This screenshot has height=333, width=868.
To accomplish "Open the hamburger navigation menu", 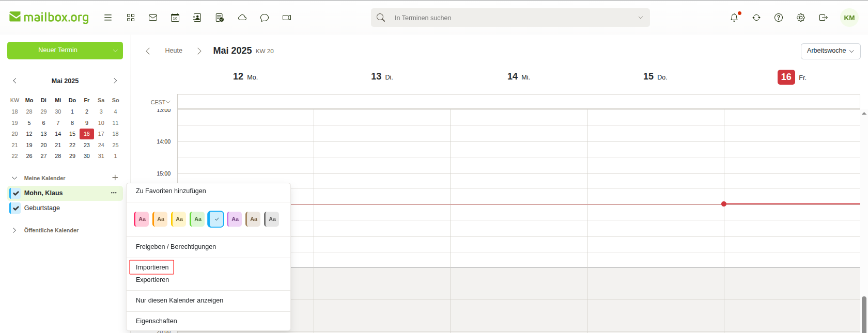I will [x=108, y=18].
